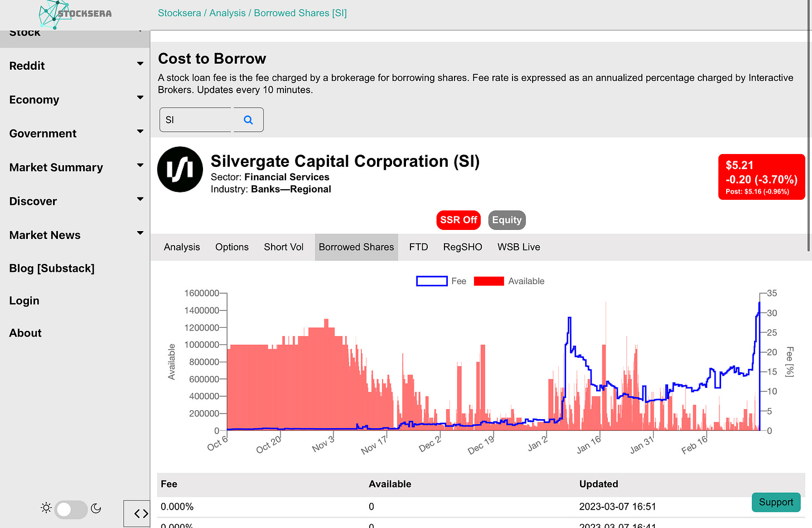812x528 pixels.
Task: Switch to the Options tab
Action: point(232,247)
